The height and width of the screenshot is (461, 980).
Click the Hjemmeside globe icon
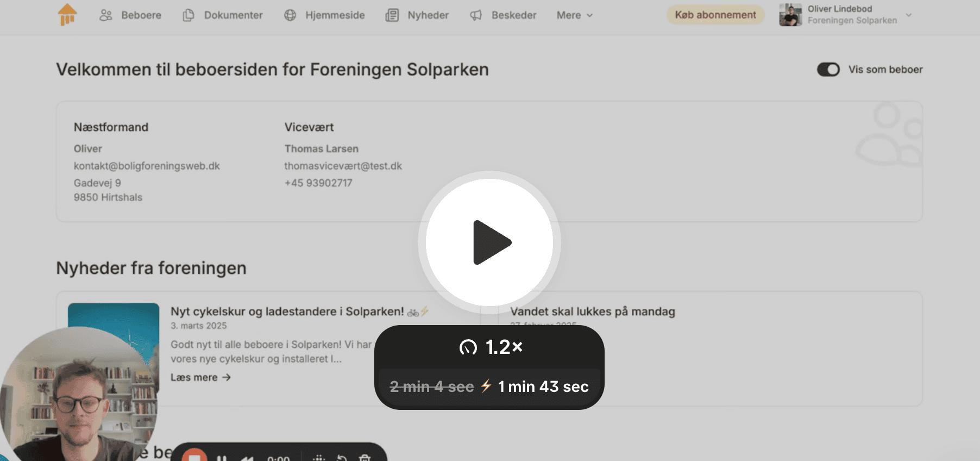pyautogui.click(x=290, y=15)
